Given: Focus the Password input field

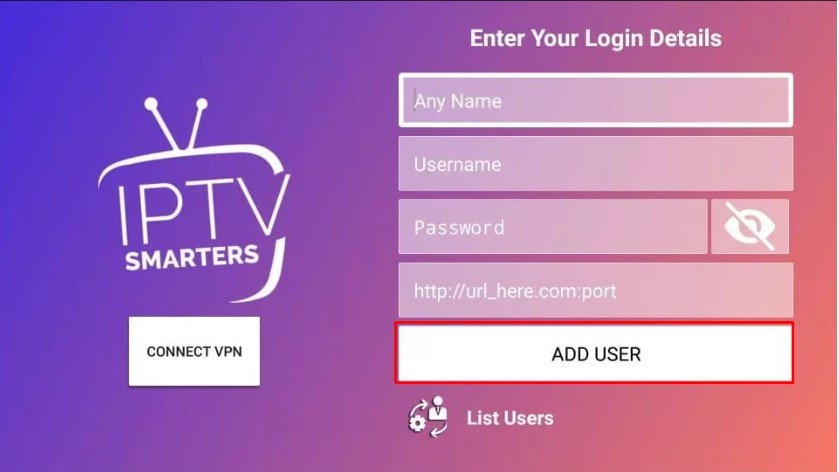Looking at the screenshot, I should 553,226.
